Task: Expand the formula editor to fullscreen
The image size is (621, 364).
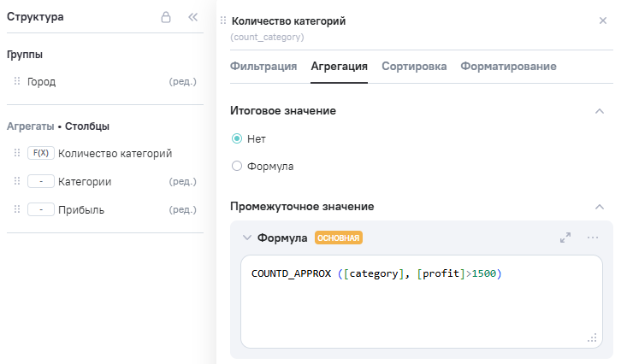Action: [x=565, y=238]
